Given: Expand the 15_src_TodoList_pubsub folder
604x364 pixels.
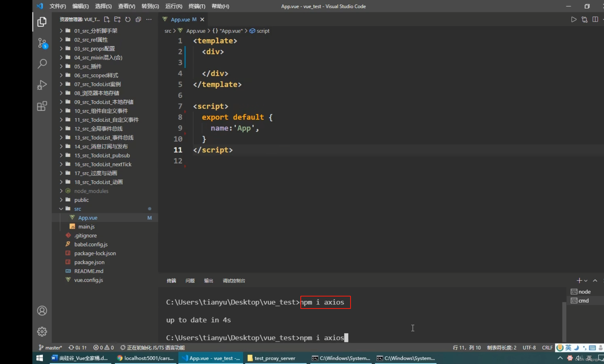Looking at the screenshot, I should [x=105, y=155].
